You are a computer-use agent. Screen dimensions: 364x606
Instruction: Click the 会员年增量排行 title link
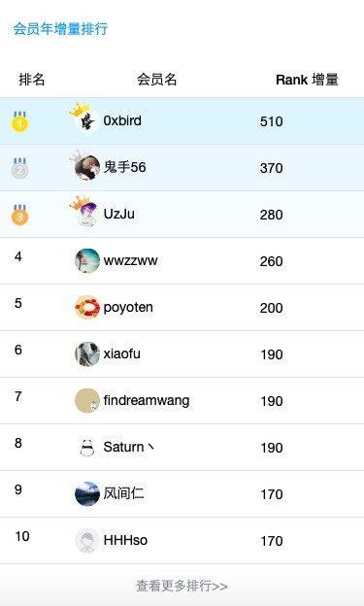coord(60,29)
